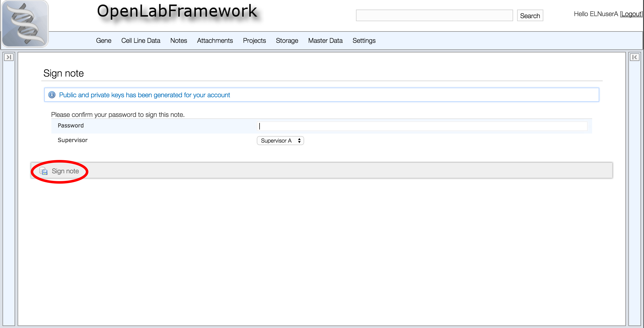This screenshot has width=644, height=328.
Task: Expand the left sidebar panel
Action: 9,57
